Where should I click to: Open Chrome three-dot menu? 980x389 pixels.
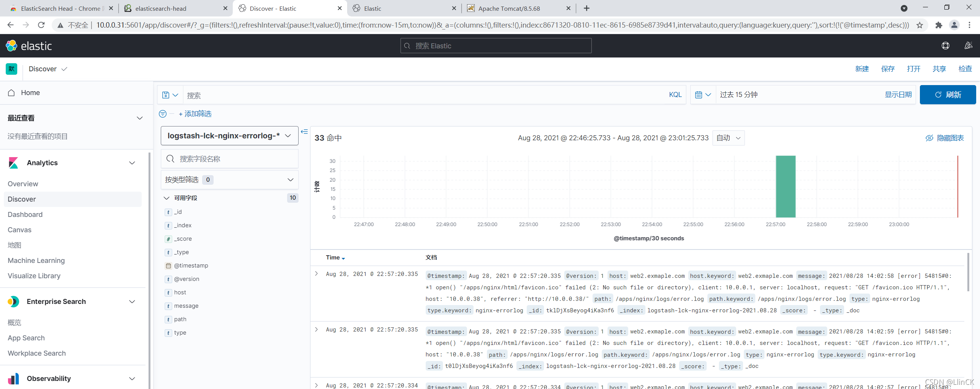tap(970, 25)
